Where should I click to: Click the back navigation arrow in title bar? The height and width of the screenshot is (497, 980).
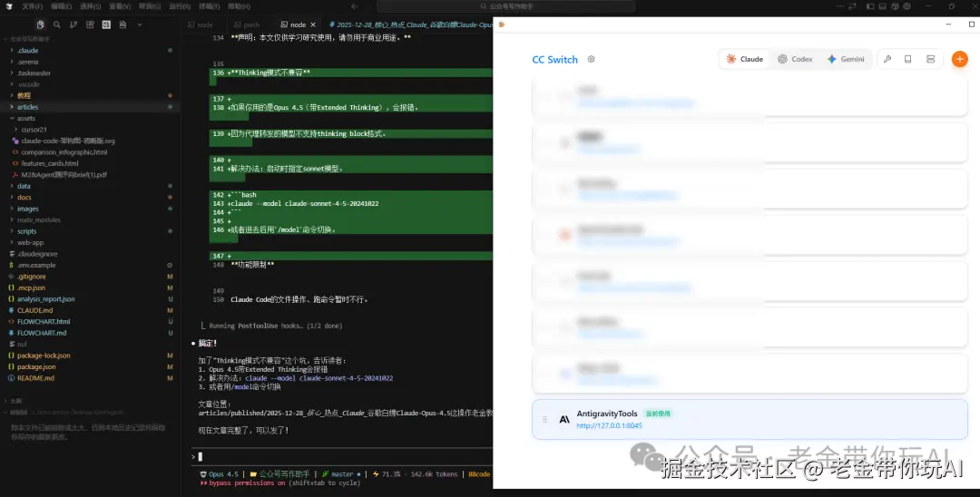[x=355, y=6]
